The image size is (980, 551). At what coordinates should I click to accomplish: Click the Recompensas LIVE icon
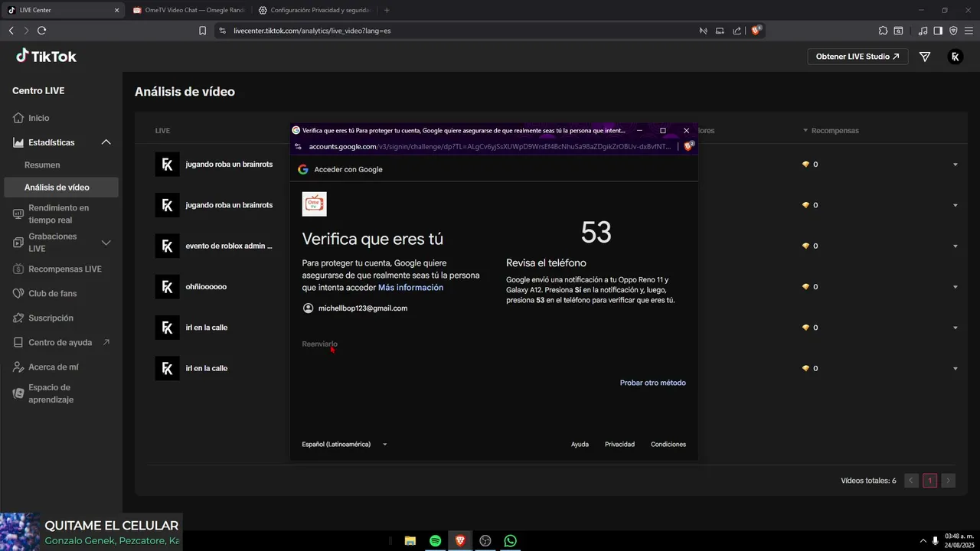(x=19, y=269)
